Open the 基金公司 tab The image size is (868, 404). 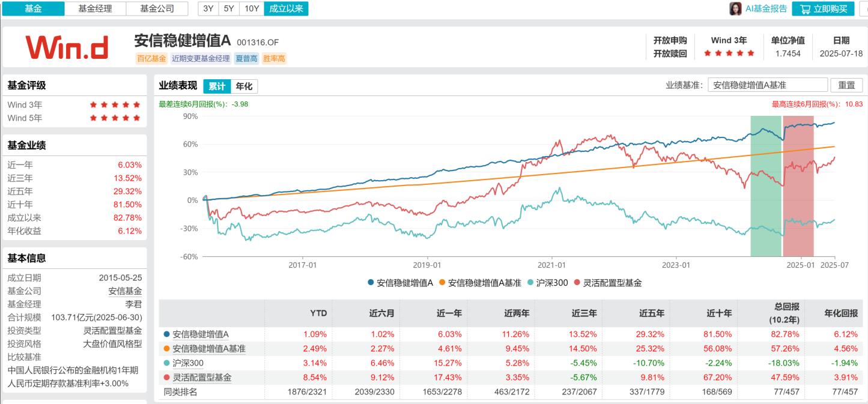pyautogui.click(x=157, y=8)
